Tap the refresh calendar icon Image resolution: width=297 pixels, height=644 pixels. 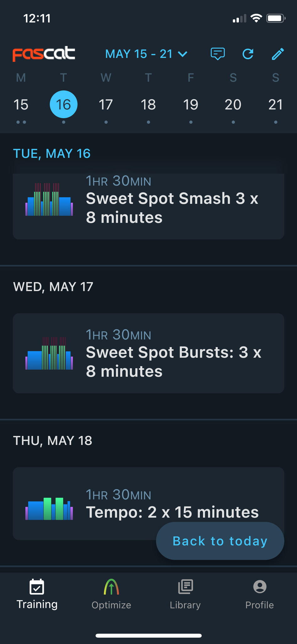[x=248, y=54]
